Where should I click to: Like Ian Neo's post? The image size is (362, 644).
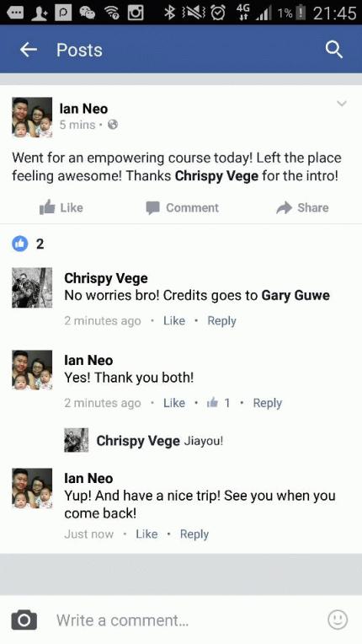pyautogui.click(x=61, y=208)
